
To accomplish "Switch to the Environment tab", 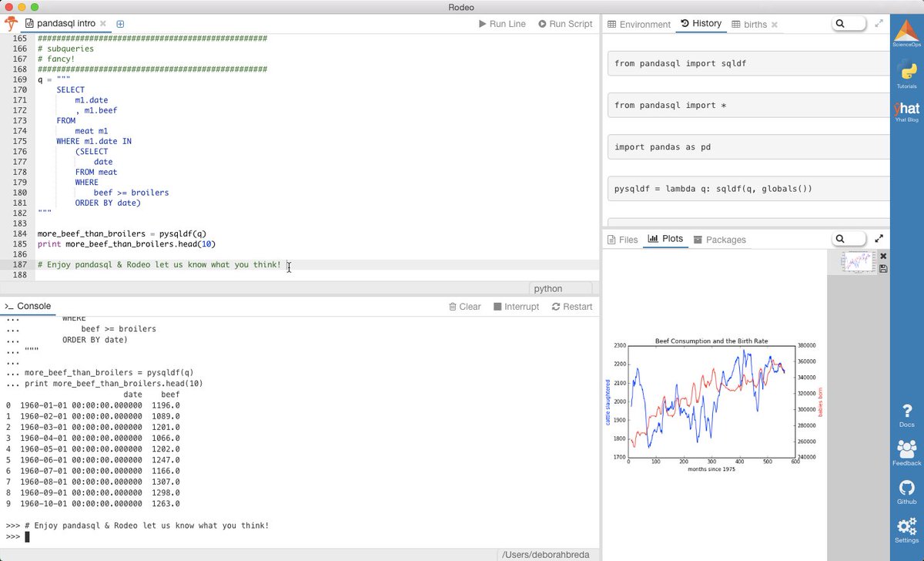I will point(639,24).
